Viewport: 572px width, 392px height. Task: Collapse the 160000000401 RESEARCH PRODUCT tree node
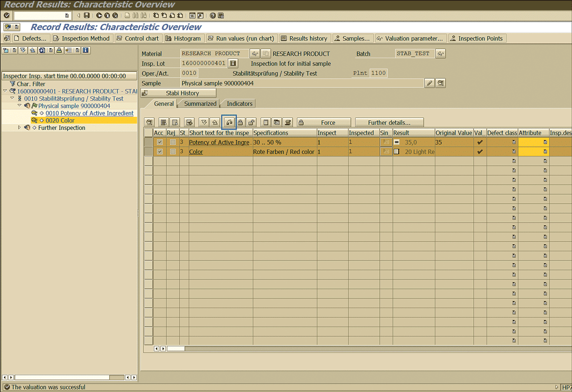point(5,91)
